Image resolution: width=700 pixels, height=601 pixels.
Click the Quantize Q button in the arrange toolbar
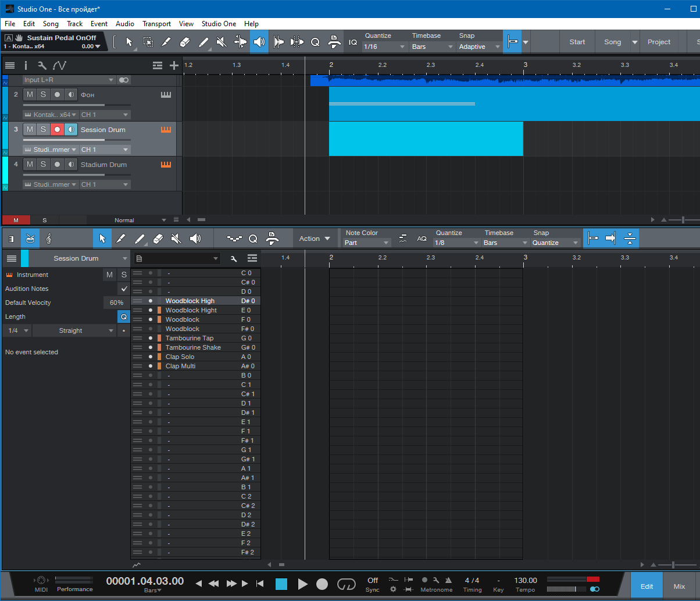pyautogui.click(x=315, y=42)
